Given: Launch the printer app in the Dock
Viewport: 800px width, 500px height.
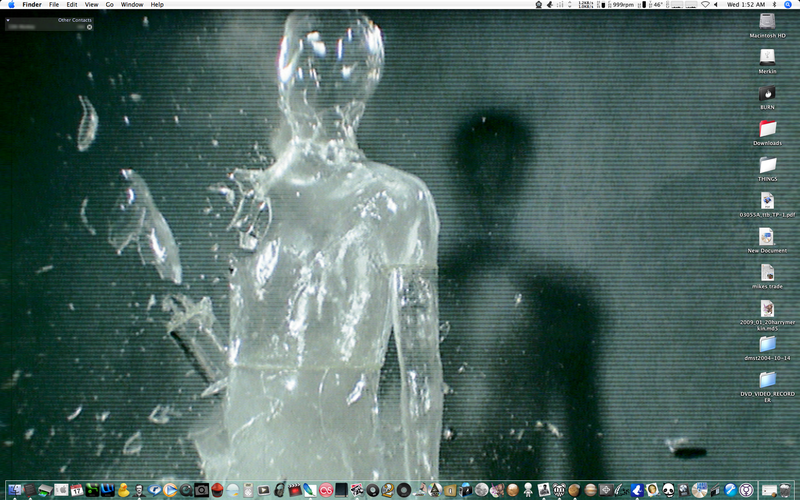Looking at the screenshot, I should [45, 490].
